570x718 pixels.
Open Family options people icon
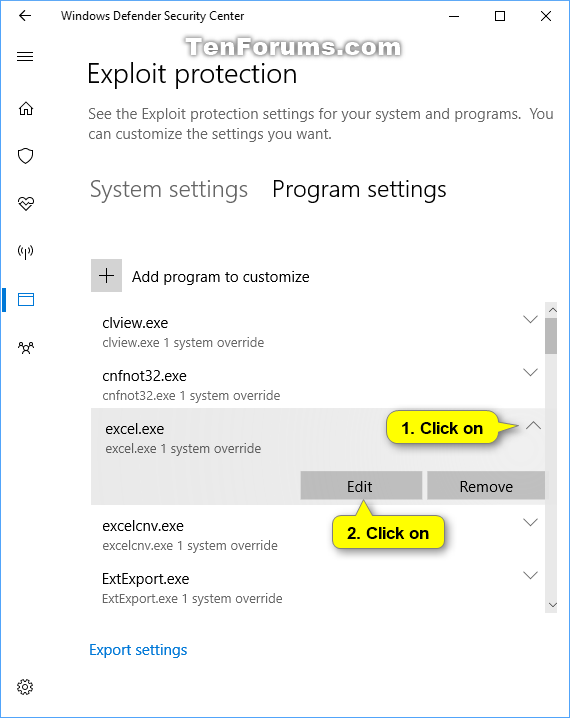26,348
